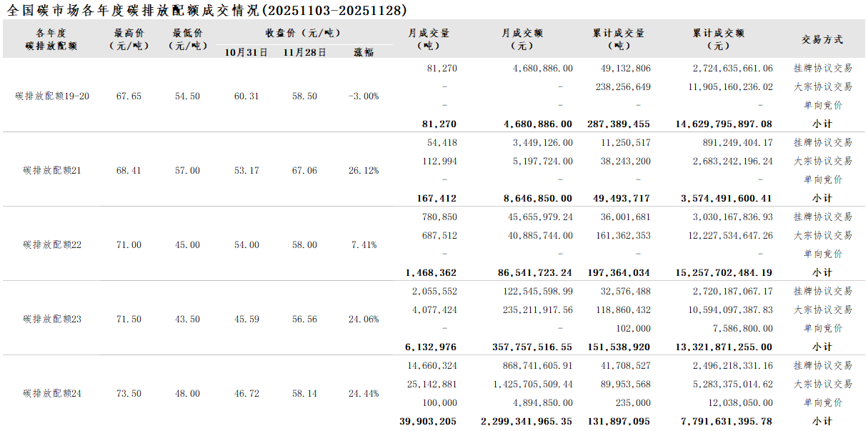Viewport: 868px width, 431px height.
Task: Select the 碳排放配额21 row label
Action: (x=52, y=171)
